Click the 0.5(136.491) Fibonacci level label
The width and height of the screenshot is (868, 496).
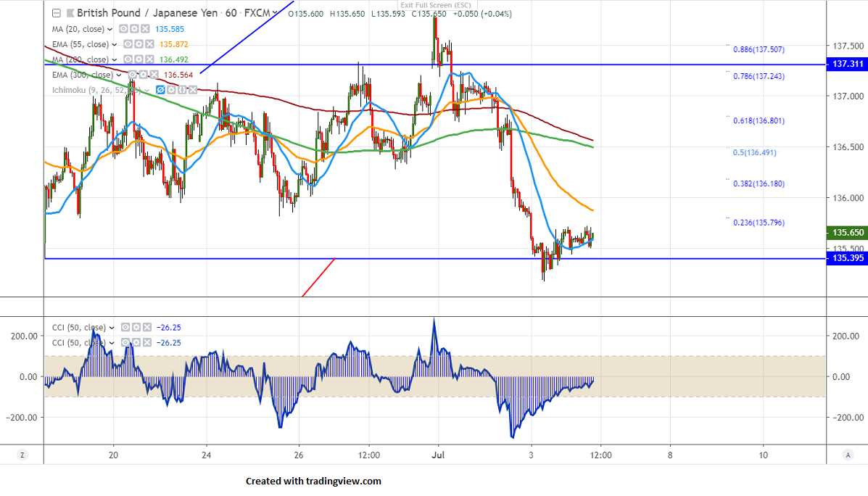click(x=755, y=152)
